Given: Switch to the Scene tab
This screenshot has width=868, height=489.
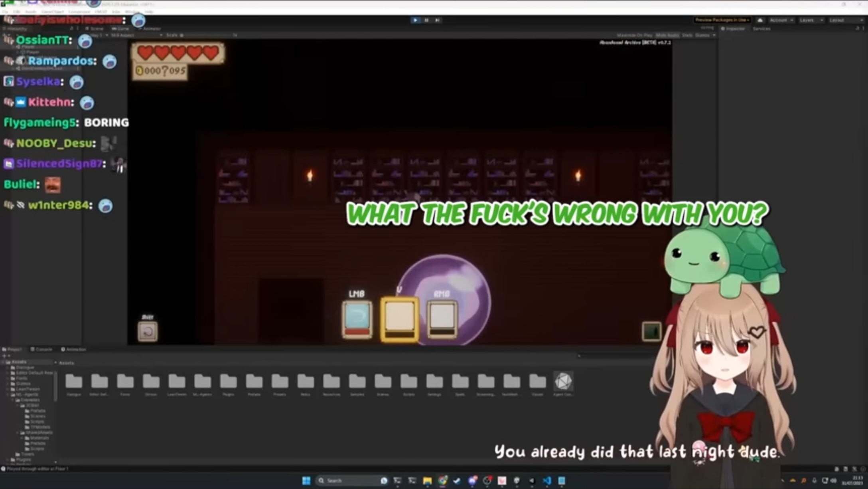Looking at the screenshot, I should (95, 29).
